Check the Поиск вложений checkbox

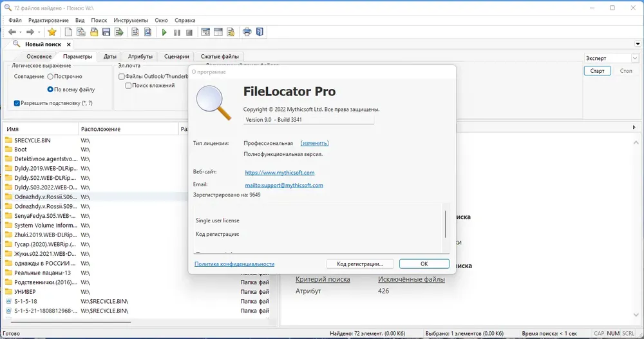[128, 86]
